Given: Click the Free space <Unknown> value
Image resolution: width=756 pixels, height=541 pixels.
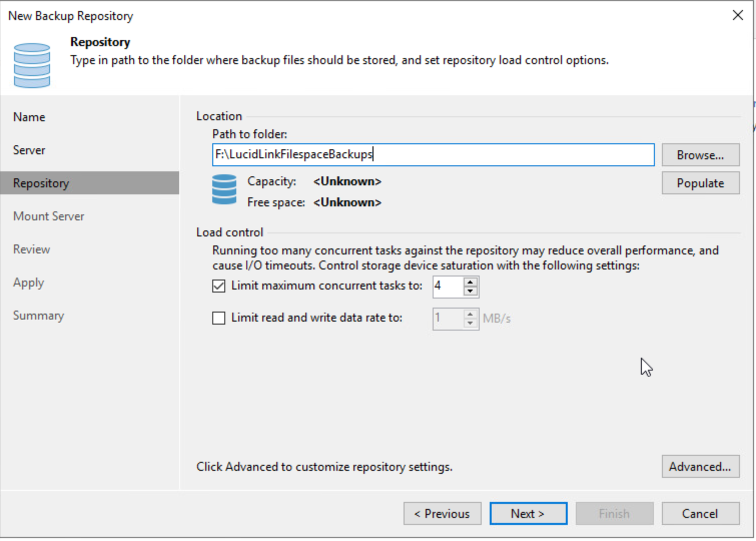Looking at the screenshot, I should (347, 202).
